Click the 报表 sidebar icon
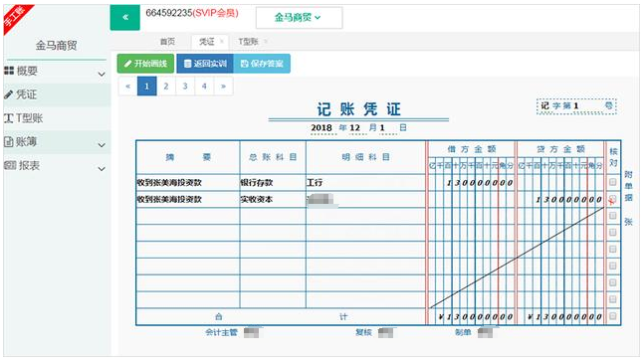Viewport: 644px width, 361px height. pos(10,166)
